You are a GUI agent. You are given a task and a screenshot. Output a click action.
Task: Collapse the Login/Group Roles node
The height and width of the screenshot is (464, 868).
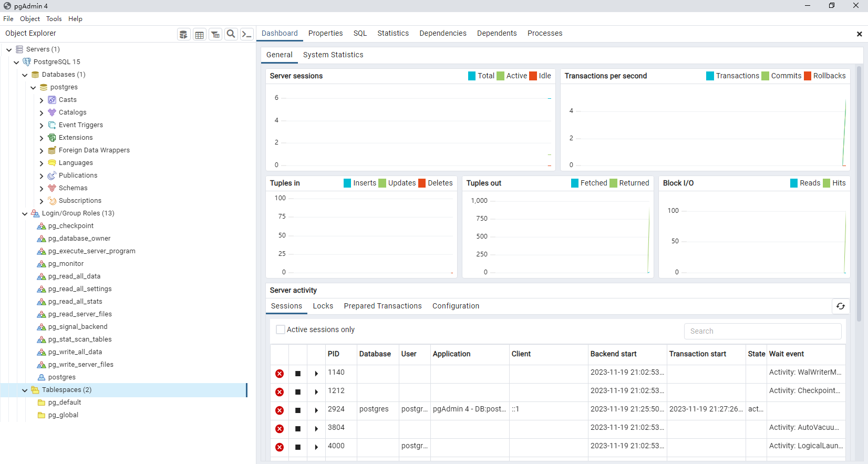point(25,213)
